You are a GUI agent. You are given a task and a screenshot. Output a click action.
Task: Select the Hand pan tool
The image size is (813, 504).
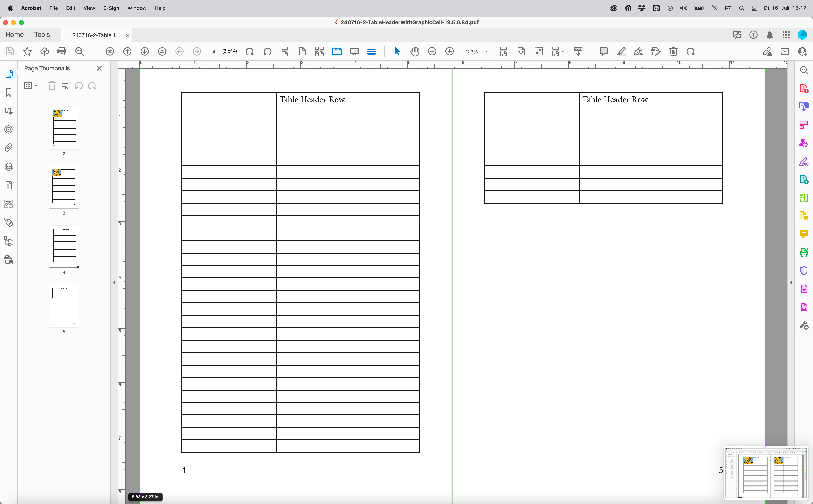(414, 51)
